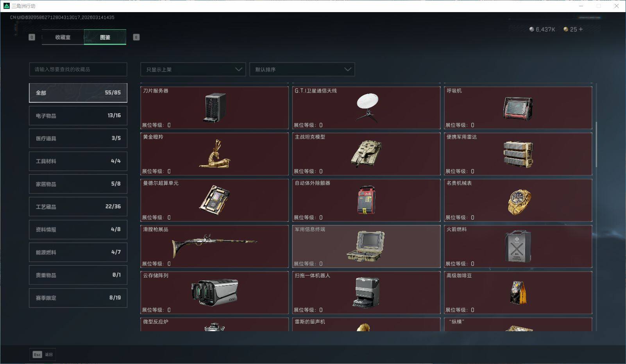Select the 电子物品 category showing 13/16
626x364 pixels.
[x=78, y=115]
